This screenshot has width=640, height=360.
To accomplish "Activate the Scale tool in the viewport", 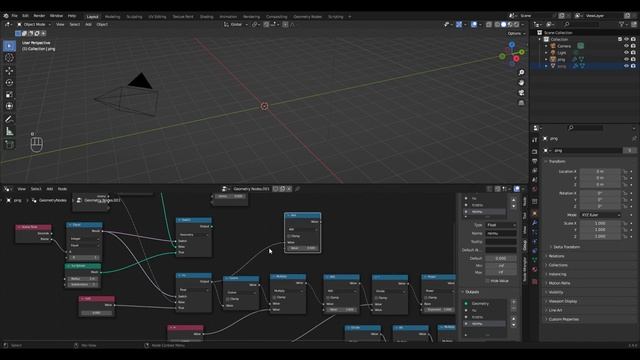I will coord(9,95).
